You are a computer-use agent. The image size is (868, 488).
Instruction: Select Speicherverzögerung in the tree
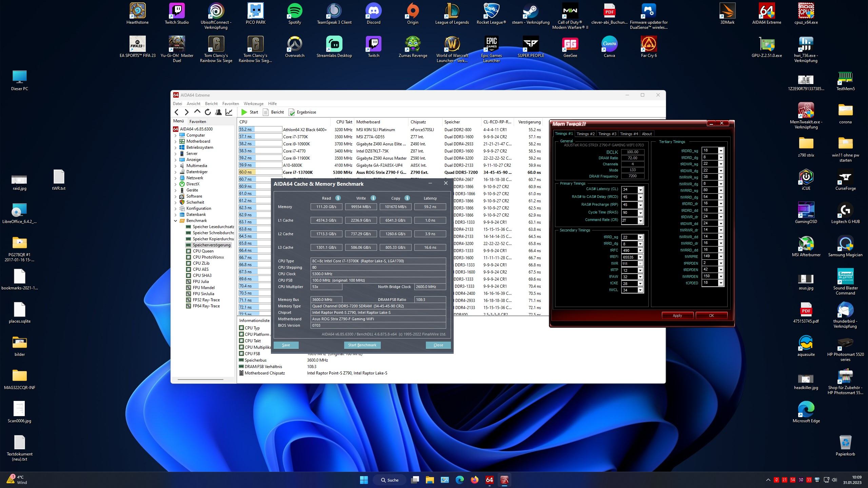click(x=211, y=245)
